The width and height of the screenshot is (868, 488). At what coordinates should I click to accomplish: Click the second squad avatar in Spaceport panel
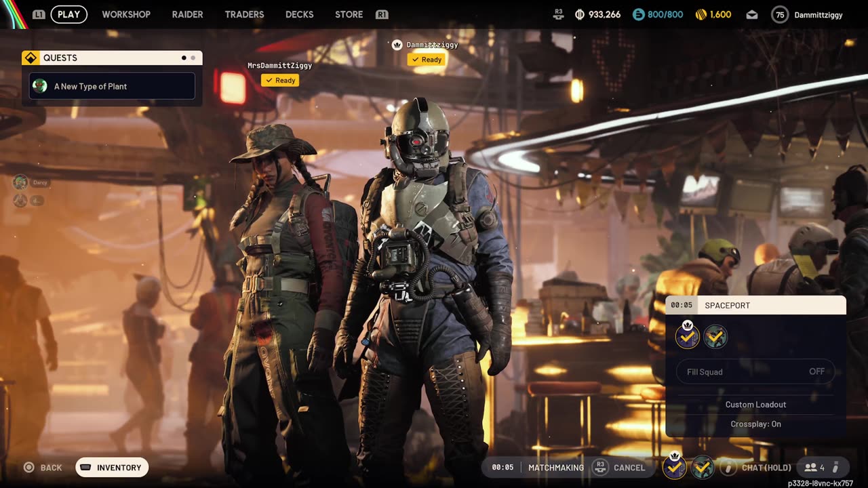point(715,336)
